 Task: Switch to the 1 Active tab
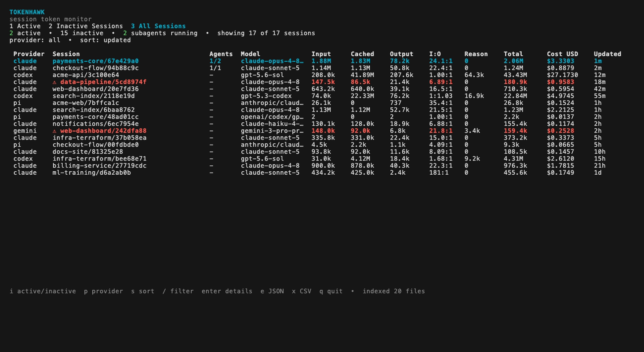point(25,26)
